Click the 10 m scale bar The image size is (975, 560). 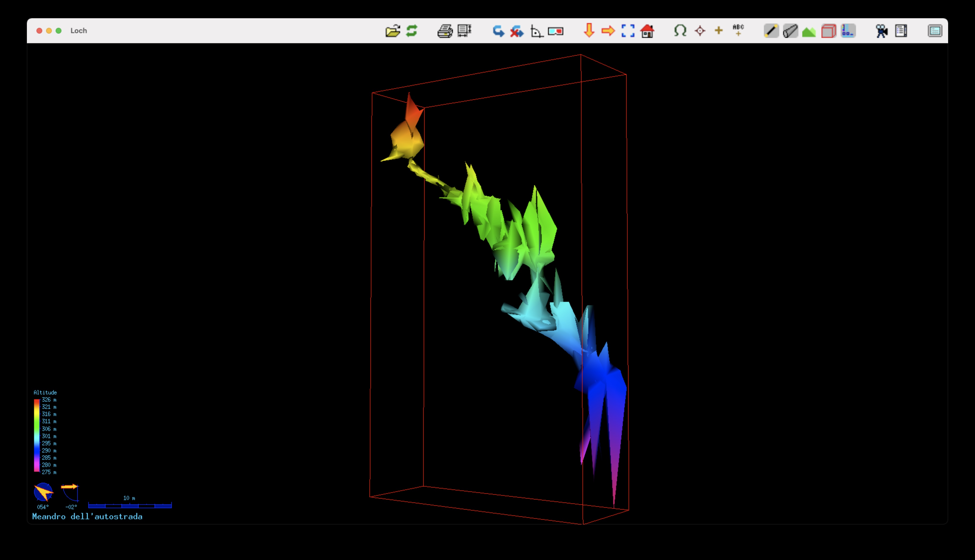point(130,505)
